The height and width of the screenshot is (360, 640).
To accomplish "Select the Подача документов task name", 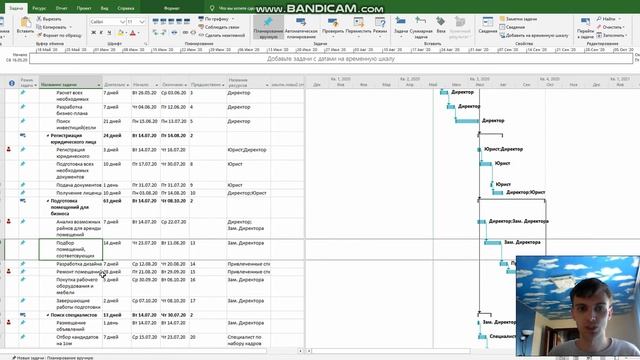I will [x=79, y=185].
